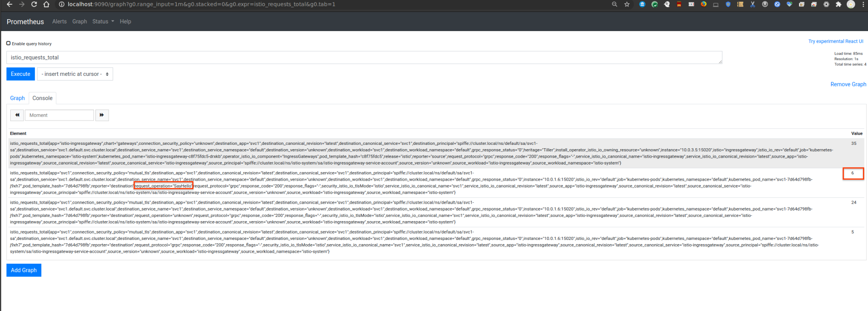Open the tan scroll extension icon
Viewport: 868px width, 311px height.
pyautogui.click(x=741, y=4)
